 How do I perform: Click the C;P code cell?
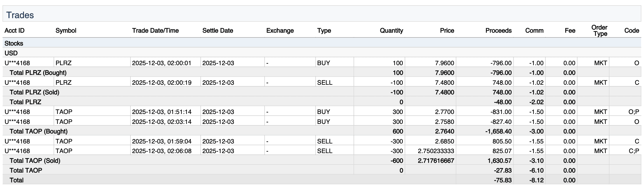pos(633,151)
